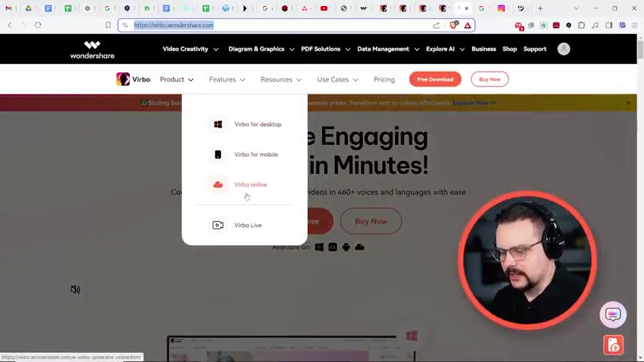
Task: Click the Wondershare logo
Action: pyautogui.click(x=92, y=50)
